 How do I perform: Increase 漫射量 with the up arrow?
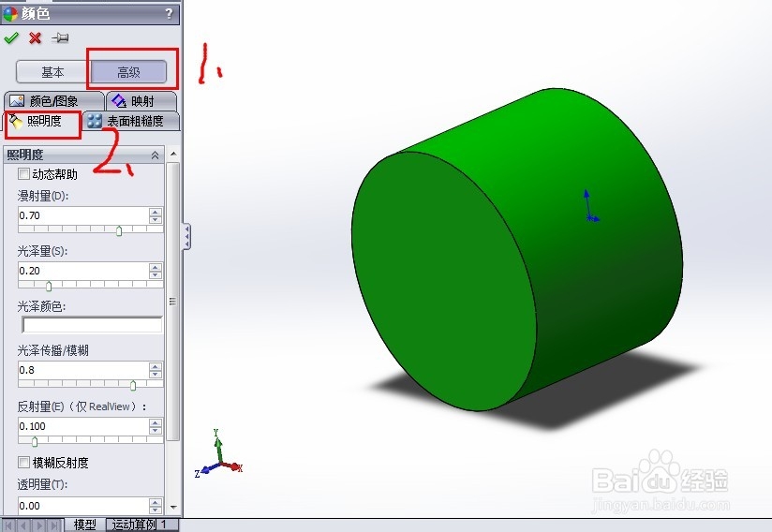(156, 212)
